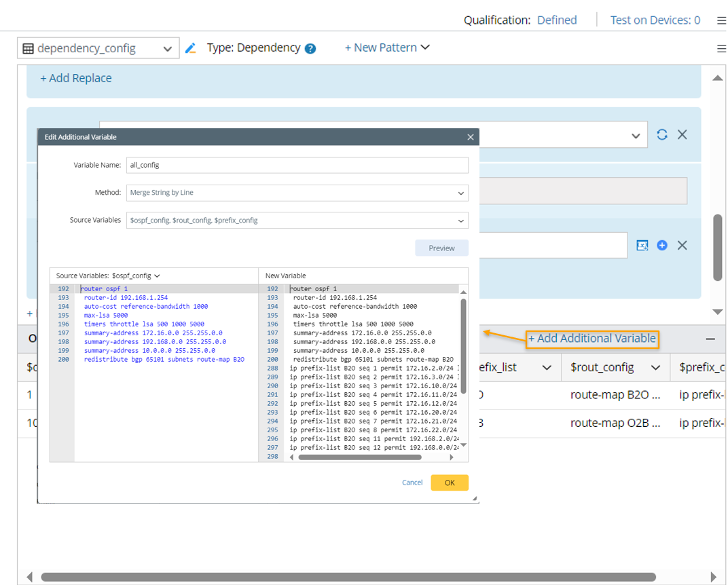Screen dimensions: 728x585
Task: Click the refresh icon next to the dropdown row
Action: pyautogui.click(x=662, y=134)
